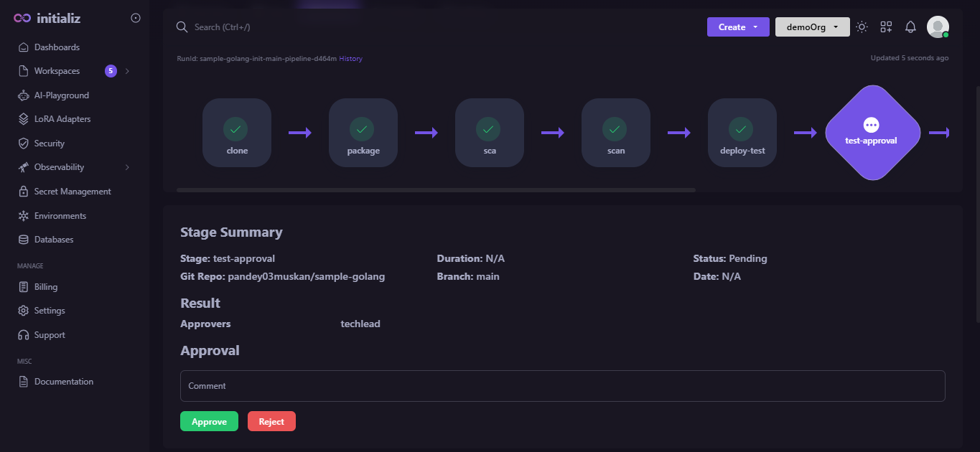Toggle light theme sun icon
Screen dimensions: 980x452
point(862,27)
